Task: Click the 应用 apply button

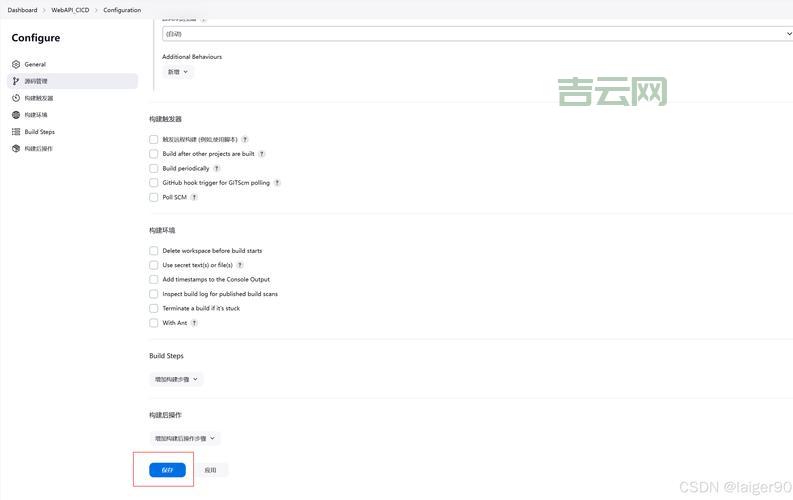Action: (x=210, y=470)
